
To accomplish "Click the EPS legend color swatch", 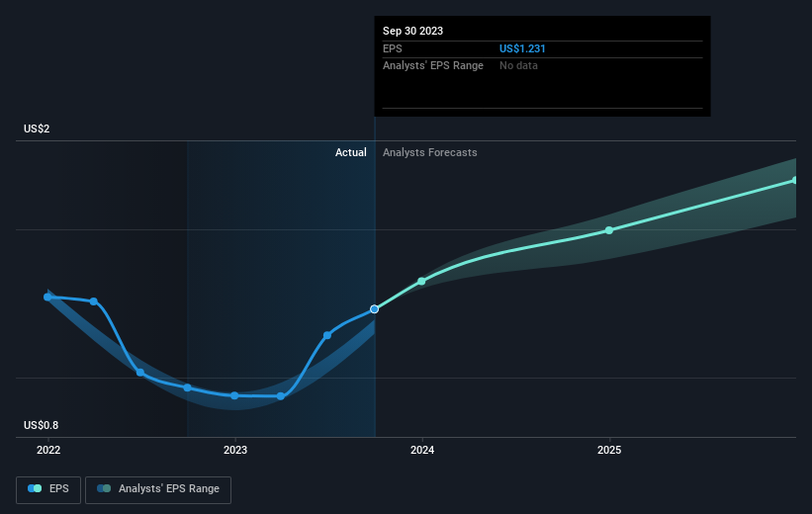I will (35, 488).
